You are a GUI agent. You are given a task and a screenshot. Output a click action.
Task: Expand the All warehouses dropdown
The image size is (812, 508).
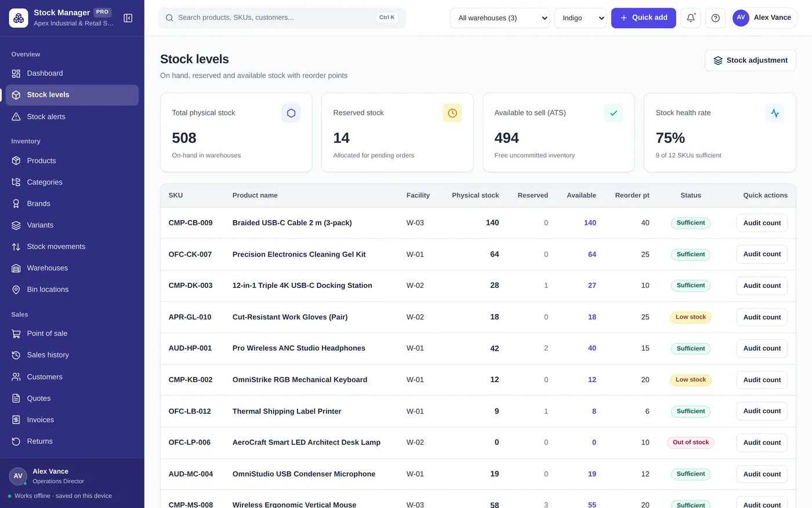pyautogui.click(x=500, y=18)
